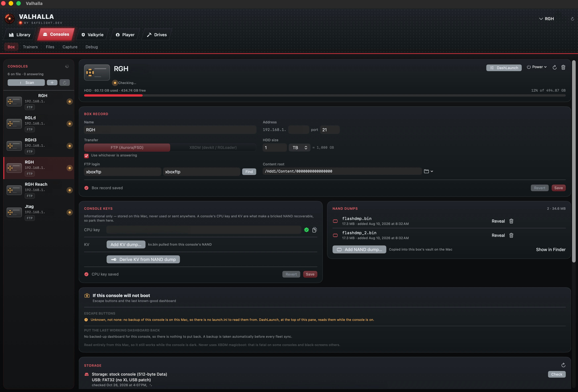Select XBDM (devkit / RGLoader) transfer mode
The image size is (578, 392).
pyautogui.click(x=213, y=148)
